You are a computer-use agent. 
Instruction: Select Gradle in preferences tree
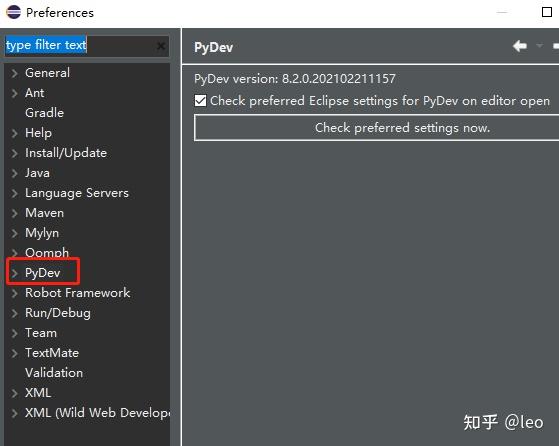45,113
